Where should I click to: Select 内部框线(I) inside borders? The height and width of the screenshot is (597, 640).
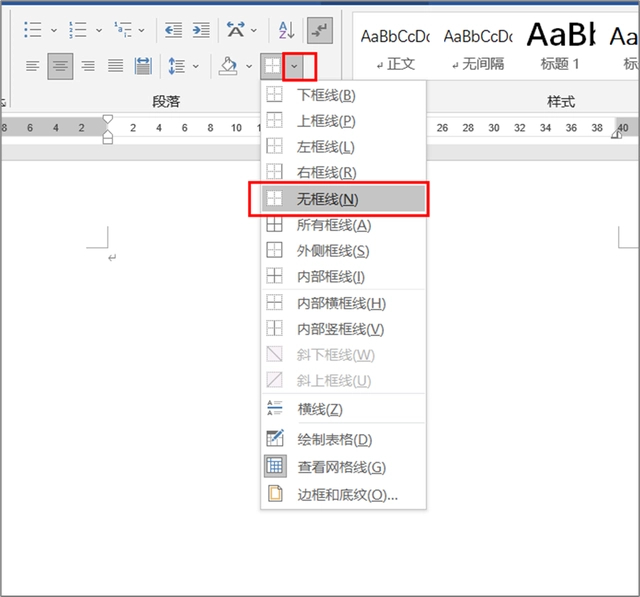(x=343, y=276)
